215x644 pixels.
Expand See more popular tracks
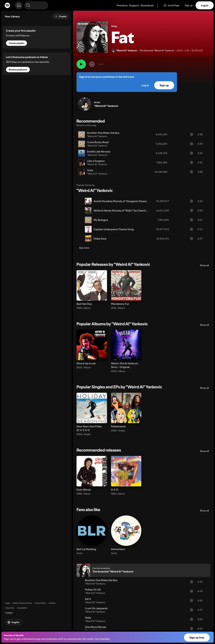84,248
